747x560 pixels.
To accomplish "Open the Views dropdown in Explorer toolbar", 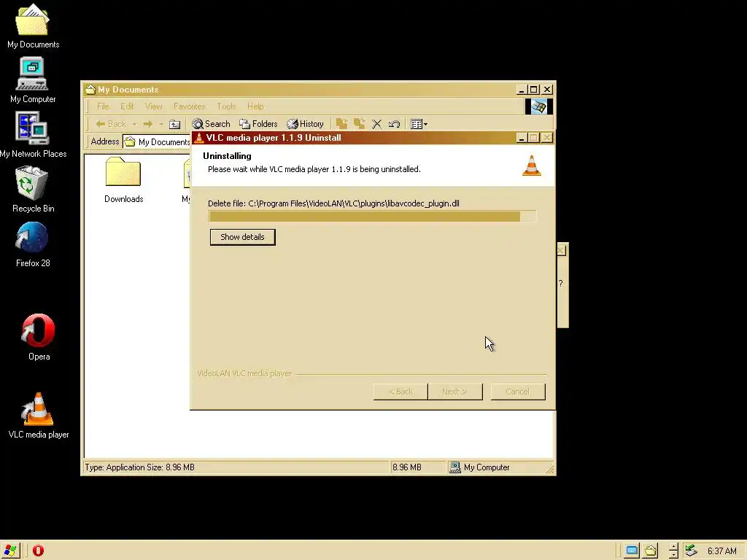I will (x=419, y=124).
